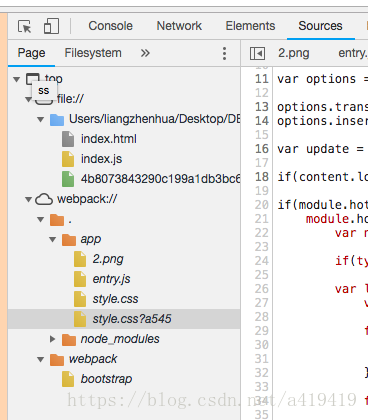
Task: Select the webpack:// domain label
Action: [87, 199]
